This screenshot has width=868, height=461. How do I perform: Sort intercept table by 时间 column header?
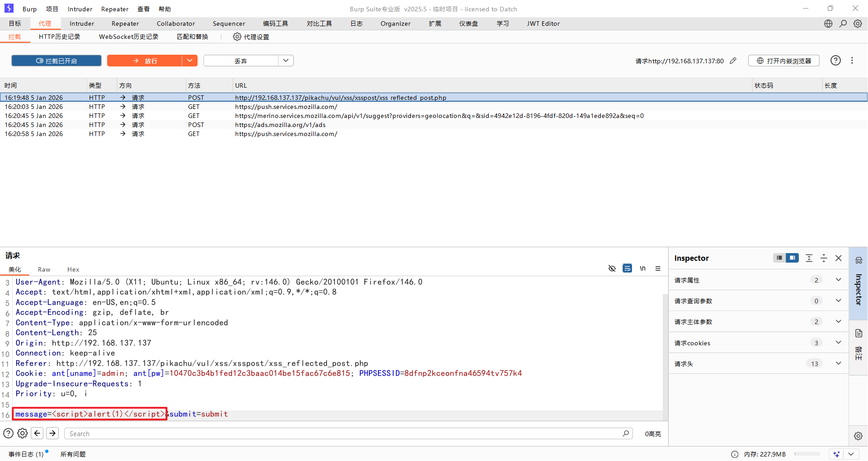(43, 85)
